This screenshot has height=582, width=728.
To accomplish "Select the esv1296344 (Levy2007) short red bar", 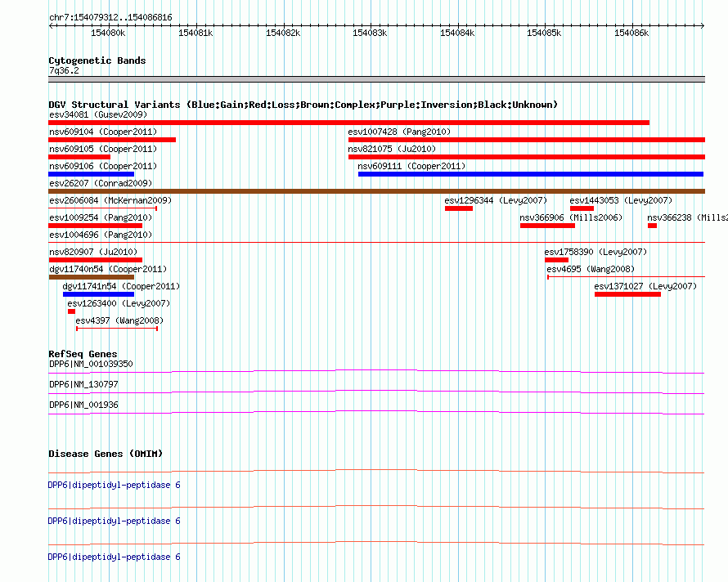I will pyautogui.click(x=459, y=208).
